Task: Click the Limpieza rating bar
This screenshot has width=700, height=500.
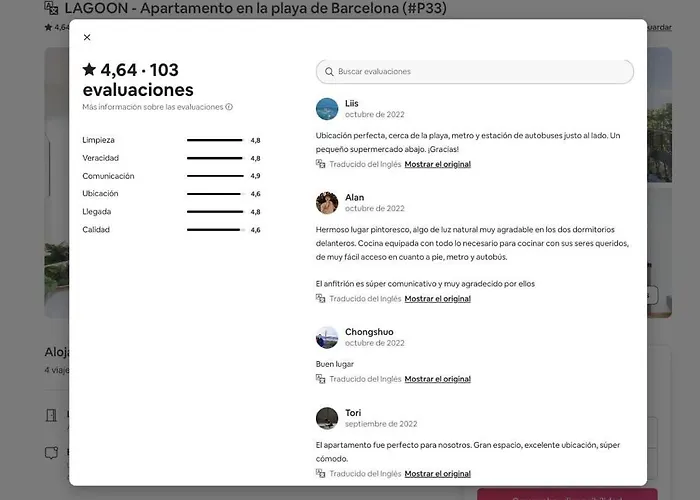Action: pos(216,140)
